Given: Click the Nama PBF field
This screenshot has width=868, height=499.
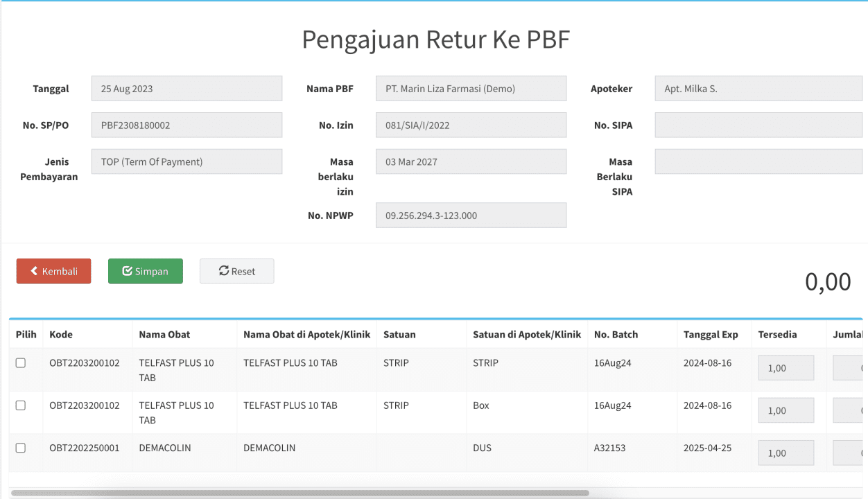Looking at the screenshot, I should coord(471,89).
